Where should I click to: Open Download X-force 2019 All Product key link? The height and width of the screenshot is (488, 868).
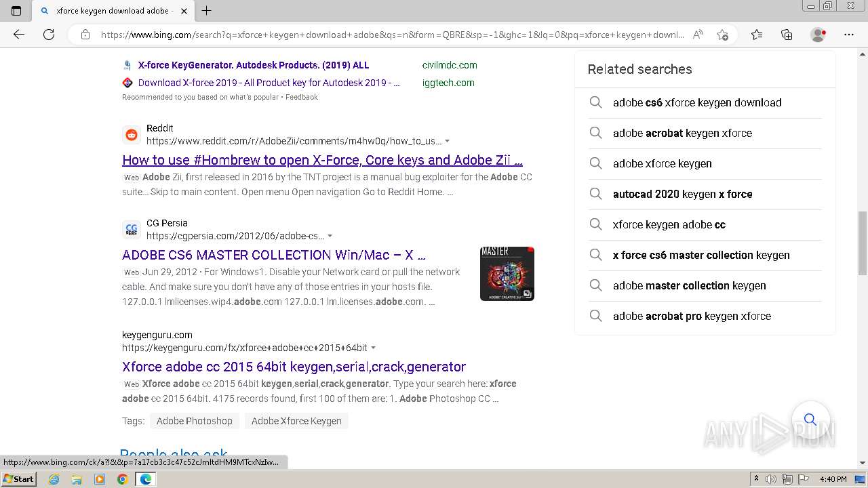(x=269, y=83)
